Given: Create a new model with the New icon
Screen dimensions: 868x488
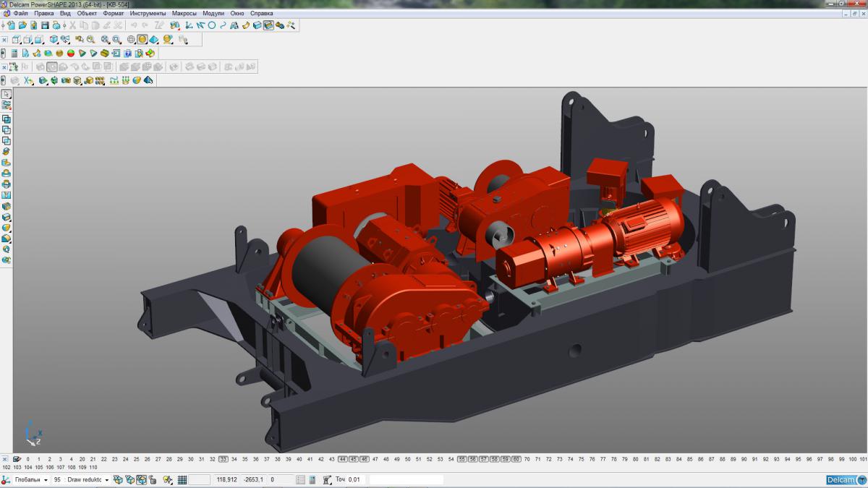Looking at the screenshot, I should 12,25.
